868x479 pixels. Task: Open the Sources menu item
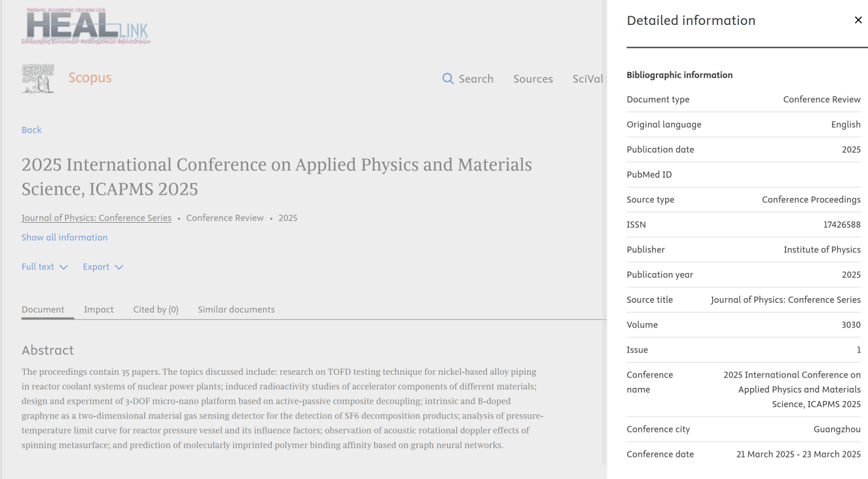click(x=533, y=79)
